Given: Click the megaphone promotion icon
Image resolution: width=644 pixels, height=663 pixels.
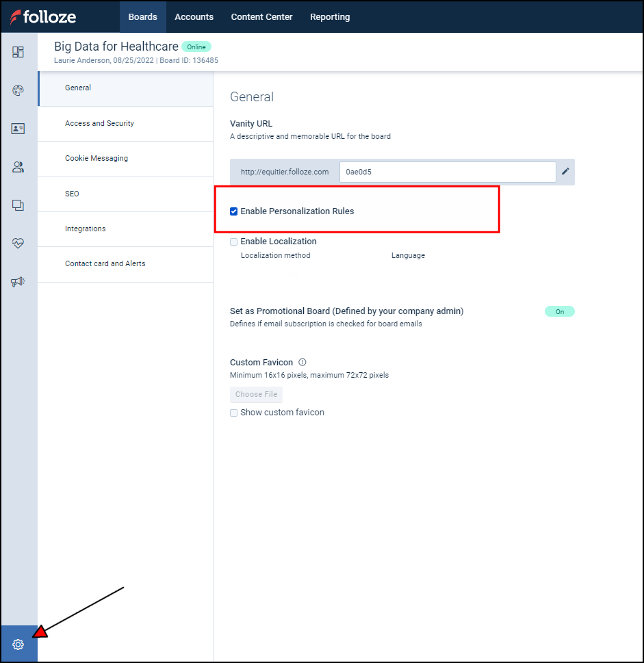Looking at the screenshot, I should point(18,282).
